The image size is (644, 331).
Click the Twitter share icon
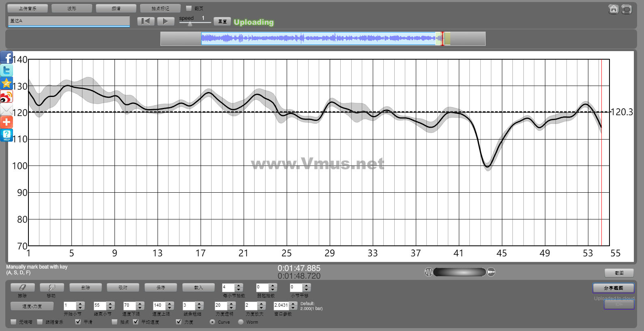pos(6,71)
